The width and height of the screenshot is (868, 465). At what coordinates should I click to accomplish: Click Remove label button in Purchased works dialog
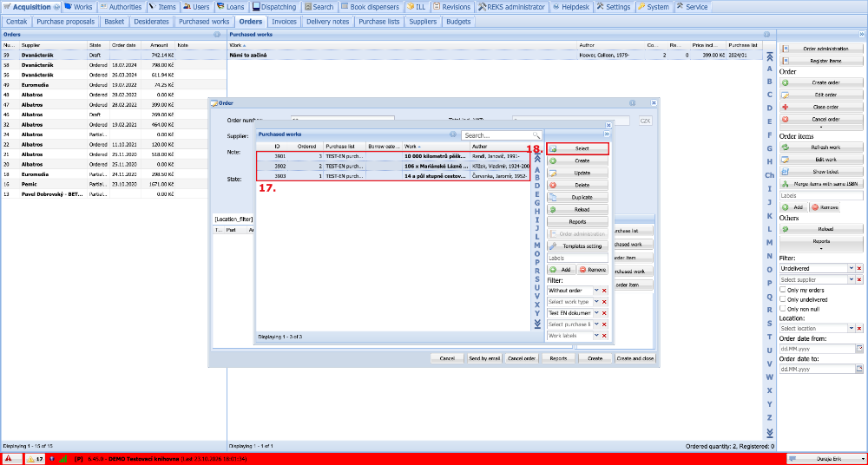point(592,270)
